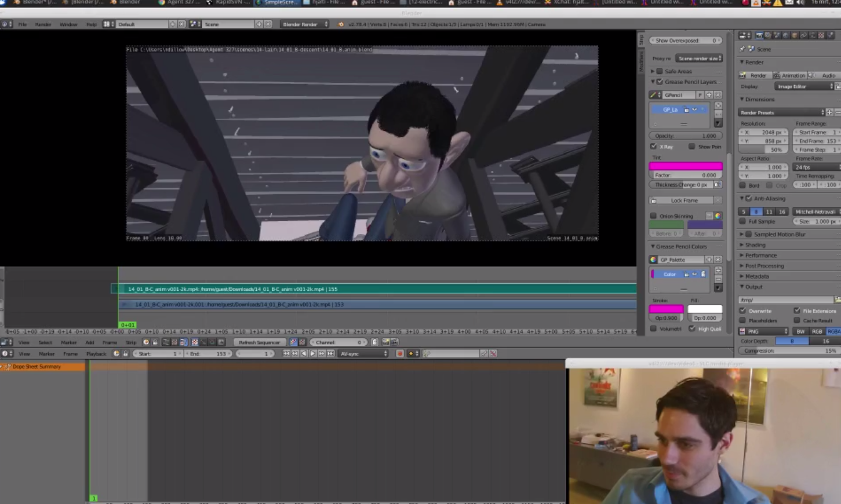Click the Start frame field in the timeline
The width and height of the screenshot is (841, 504).
pyautogui.click(x=159, y=353)
